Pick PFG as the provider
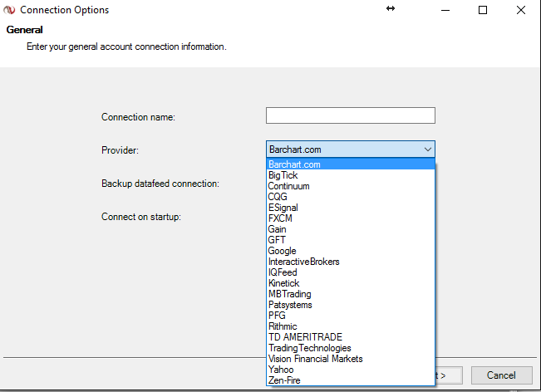541x392 pixels. tap(351, 316)
